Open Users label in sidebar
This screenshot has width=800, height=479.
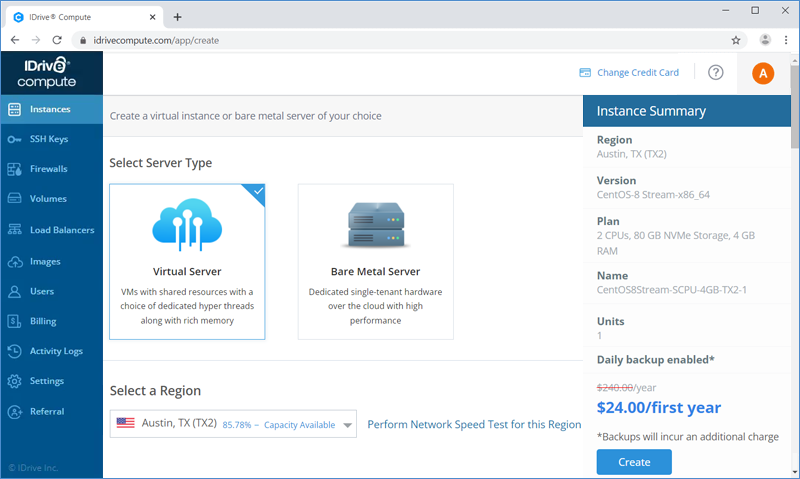tap(42, 291)
